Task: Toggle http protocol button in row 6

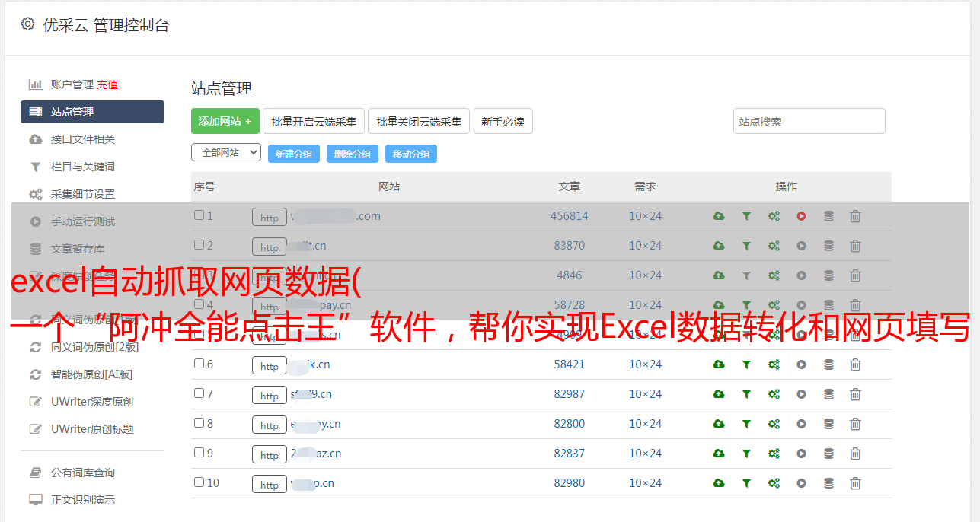Action: (x=270, y=366)
